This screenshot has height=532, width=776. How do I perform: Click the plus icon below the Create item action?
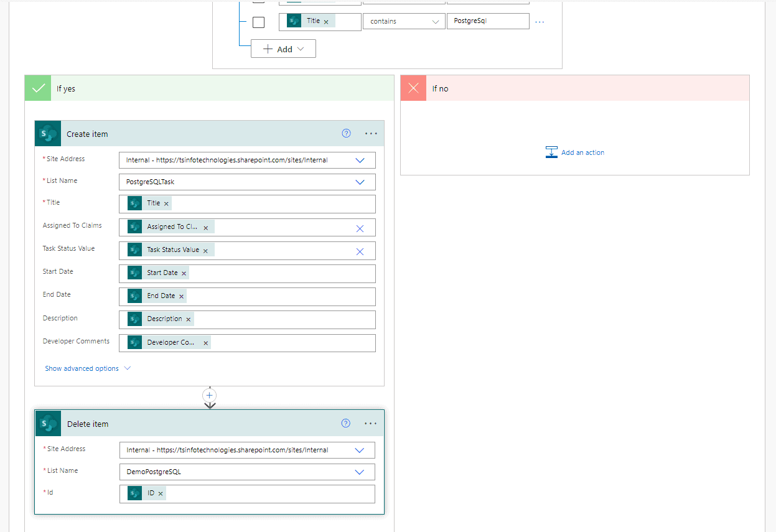pos(209,396)
